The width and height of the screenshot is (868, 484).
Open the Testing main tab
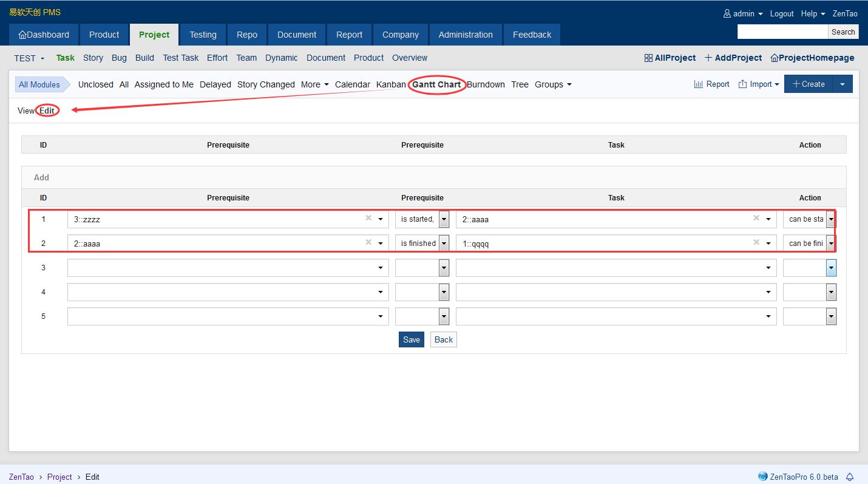coord(203,35)
